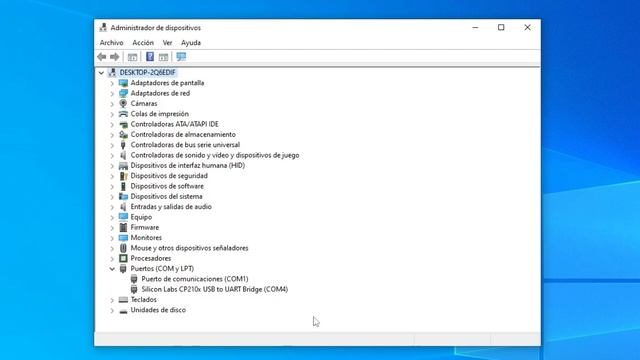Maximize the Administrador de dispositivos window
This screenshot has height=360, width=640.
(x=501, y=27)
